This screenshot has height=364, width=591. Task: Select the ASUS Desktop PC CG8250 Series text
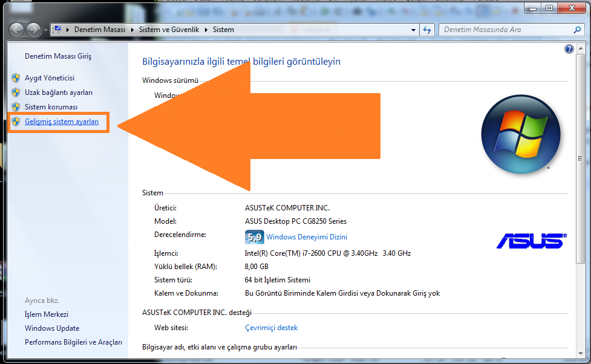click(295, 221)
